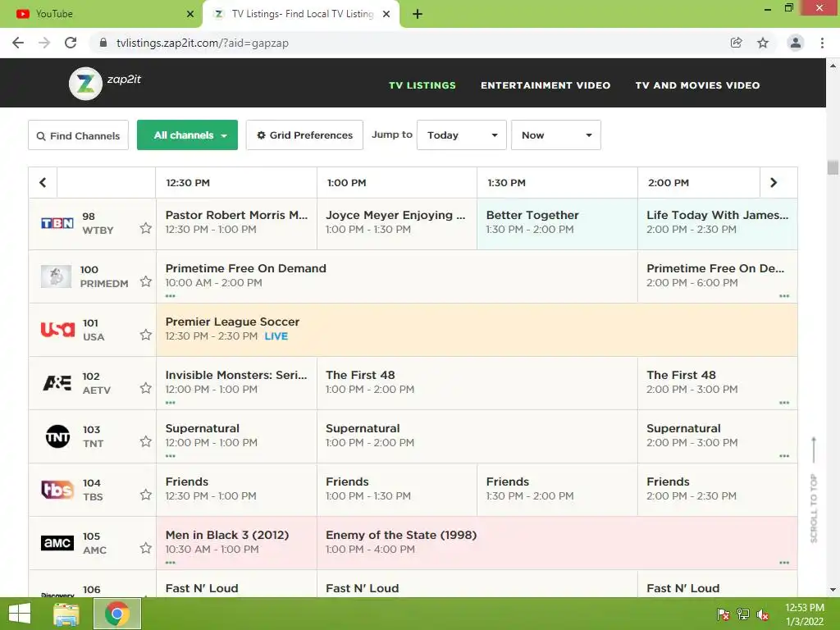Close the YouTube tab

click(x=190, y=14)
